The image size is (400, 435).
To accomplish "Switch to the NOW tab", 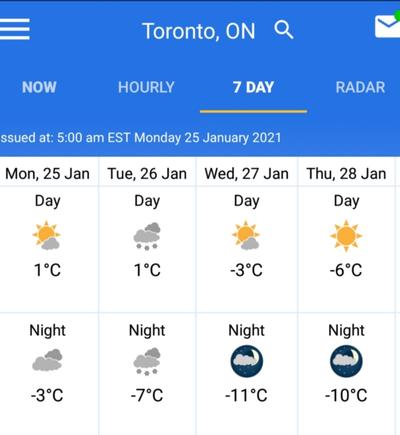I will (x=39, y=87).
